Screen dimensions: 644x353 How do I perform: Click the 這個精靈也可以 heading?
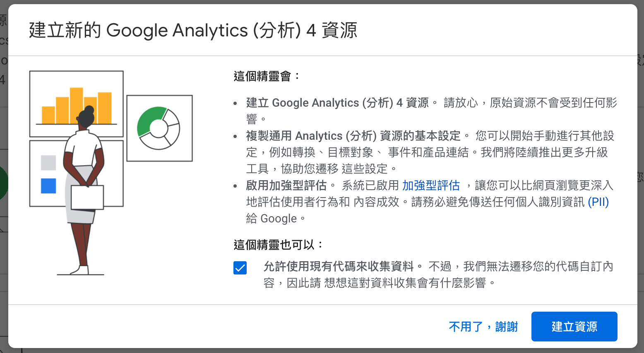click(x=278, y=245)
